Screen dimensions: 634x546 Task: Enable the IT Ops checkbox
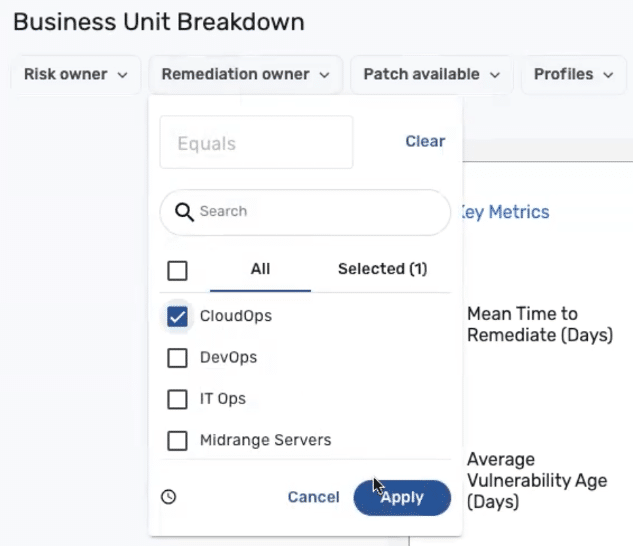(x=178, y=399)
